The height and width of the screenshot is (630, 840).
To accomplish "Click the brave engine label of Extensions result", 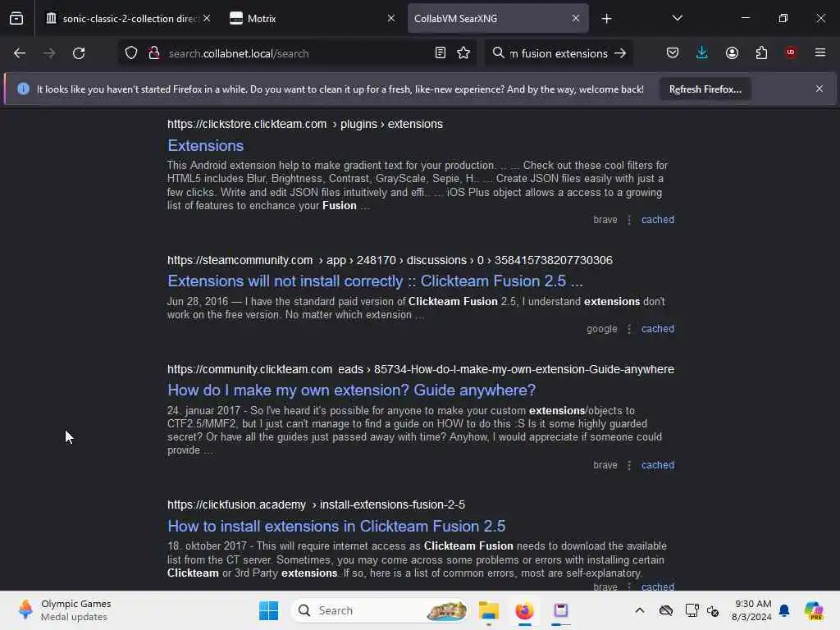I will (x=605, y=220).
